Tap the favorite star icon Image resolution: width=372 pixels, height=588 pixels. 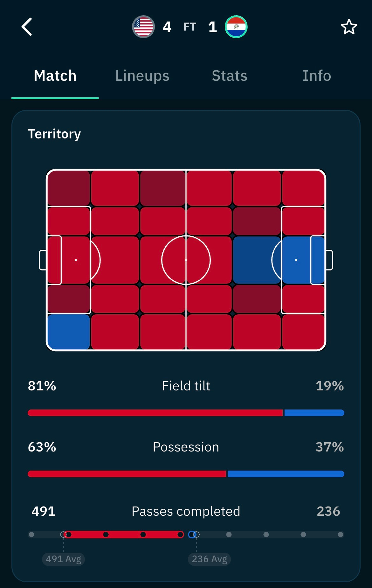point(349,27)
